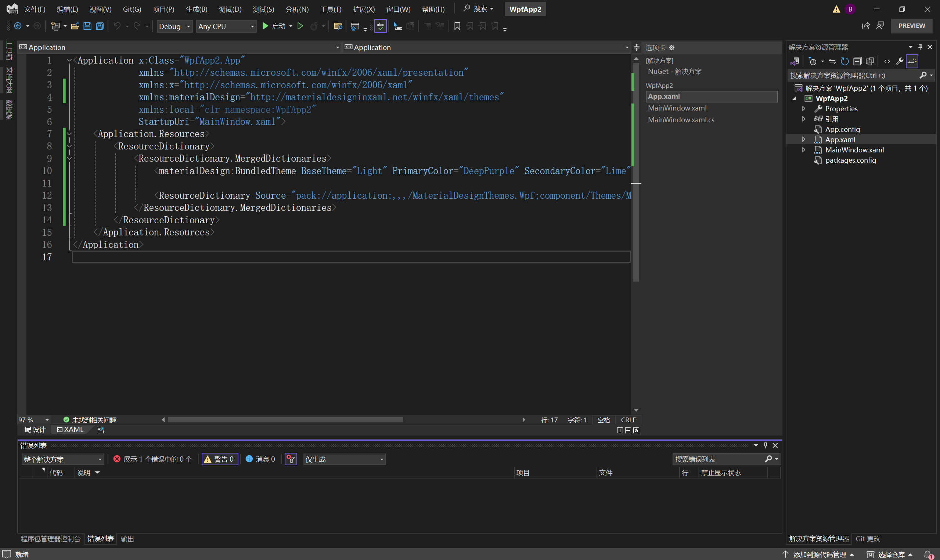Toggle the warnings filter button 警告 0

click(220, 459)
